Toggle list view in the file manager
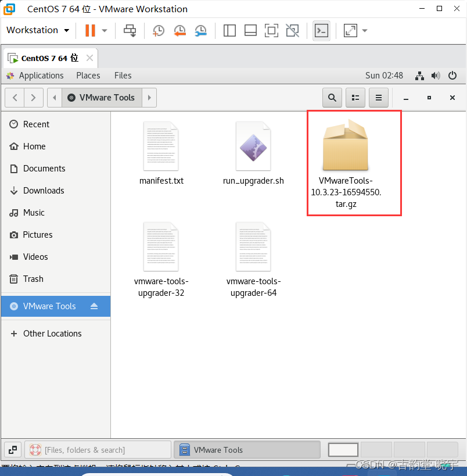467x476 pixels. click(355, 98)
